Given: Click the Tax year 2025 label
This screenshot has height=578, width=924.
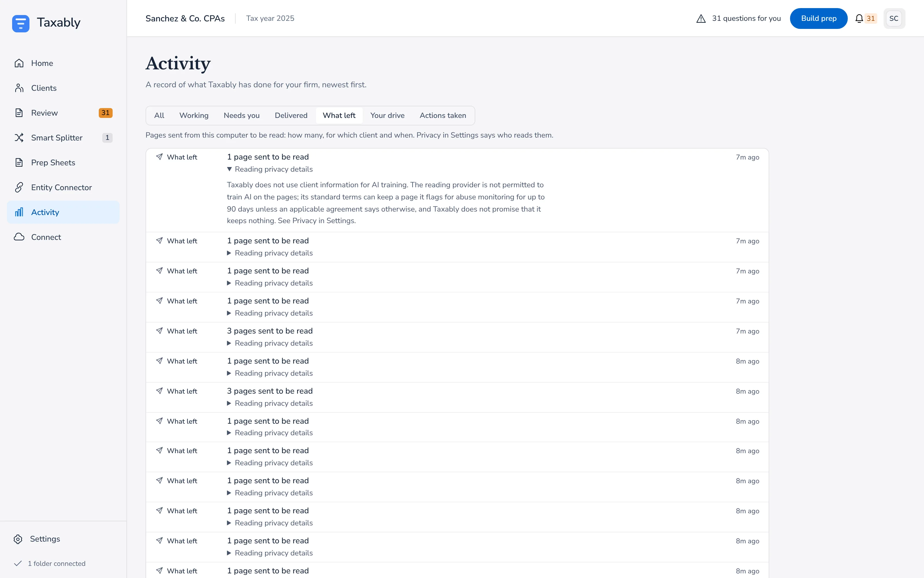Looking at the screenshot, I should click(270, 18).
